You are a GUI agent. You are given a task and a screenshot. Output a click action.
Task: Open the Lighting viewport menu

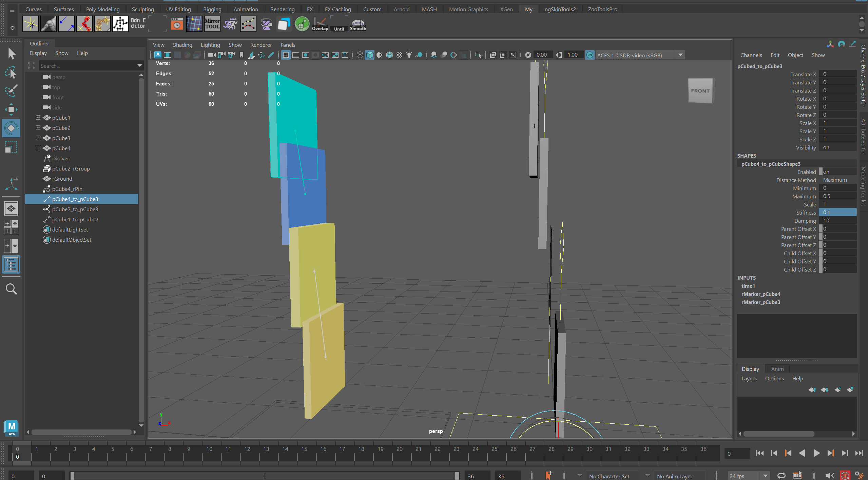point(210,45)
